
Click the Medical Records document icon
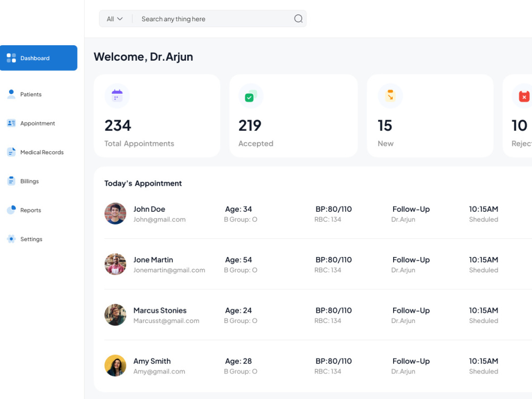pyautogui.click(x=11, y=152)
